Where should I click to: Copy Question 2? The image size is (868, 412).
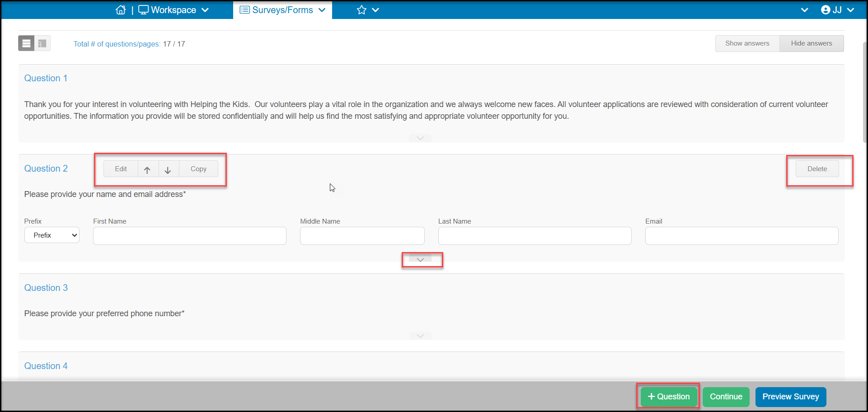tap(198, 169)
